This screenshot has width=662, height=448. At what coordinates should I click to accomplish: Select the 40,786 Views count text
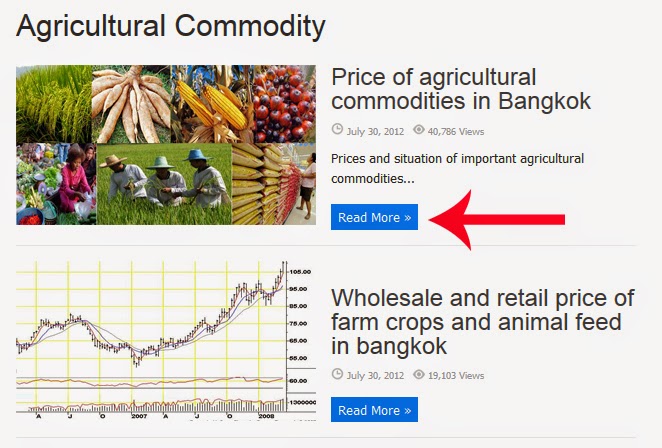coord(456,132)
